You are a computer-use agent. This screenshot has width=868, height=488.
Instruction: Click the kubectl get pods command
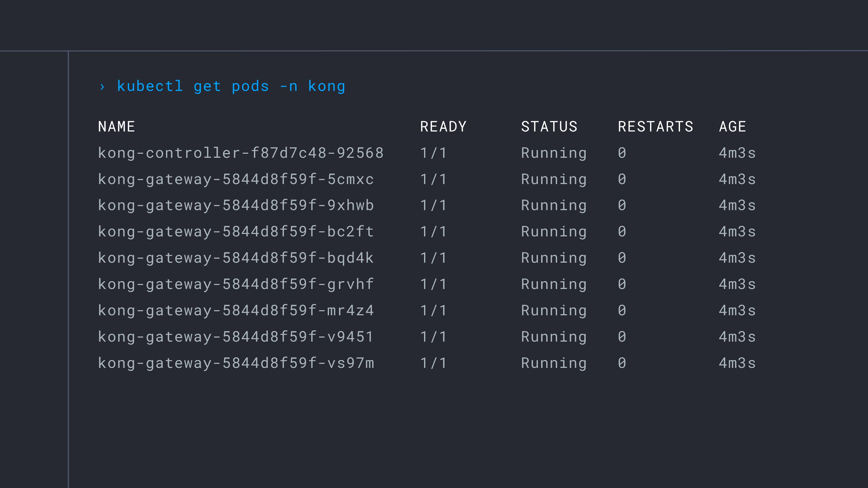[x=231, y=87]
